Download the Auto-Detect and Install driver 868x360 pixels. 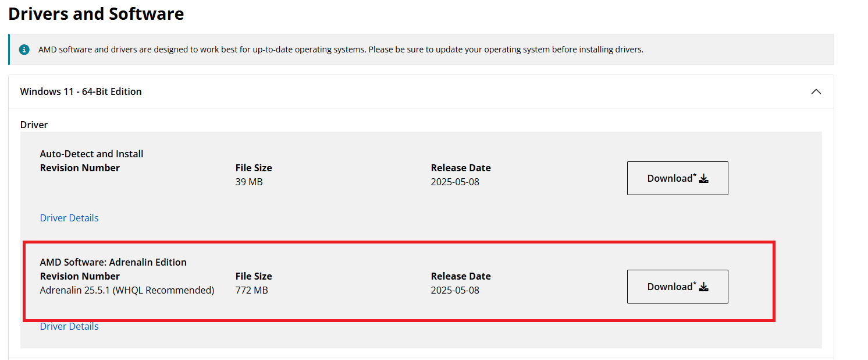click(x=677, y=178)
